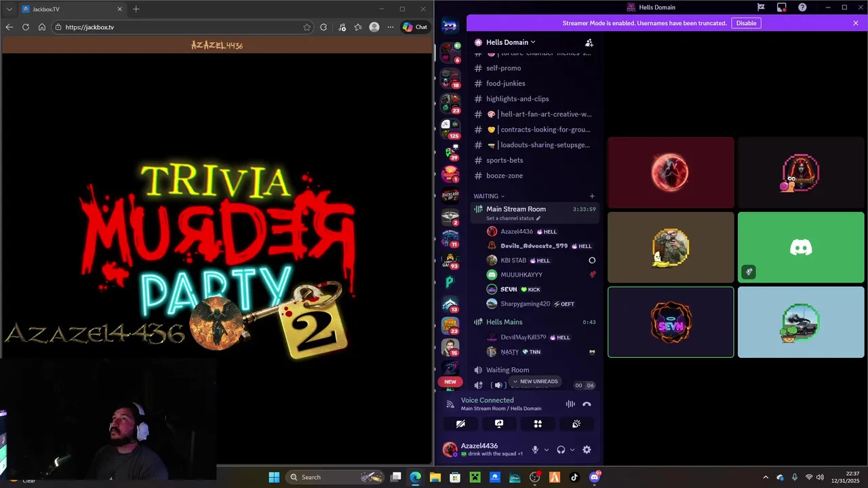868x488 pixels.
Task: Click the red NEW server indicator
Action: point(450,382)
